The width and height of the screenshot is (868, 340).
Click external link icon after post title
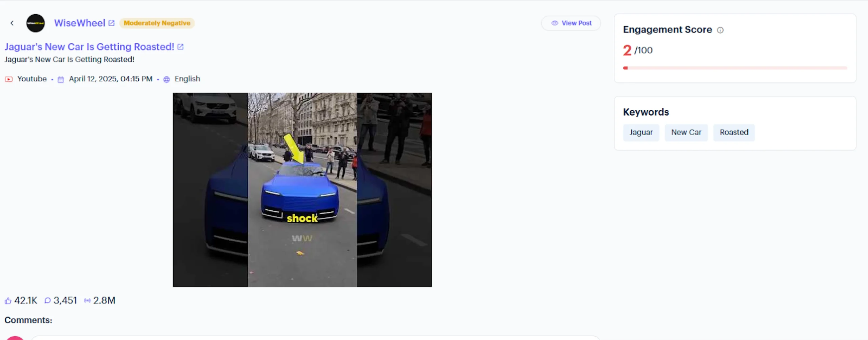181,47
